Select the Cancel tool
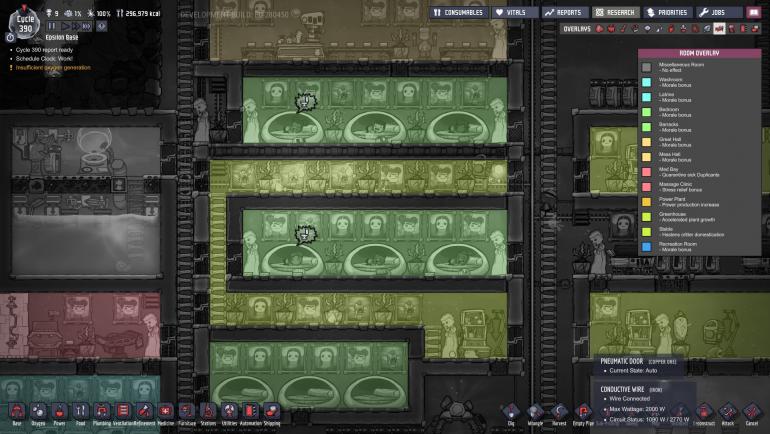This screenshot has height=434, width=770. pos(752,412)
